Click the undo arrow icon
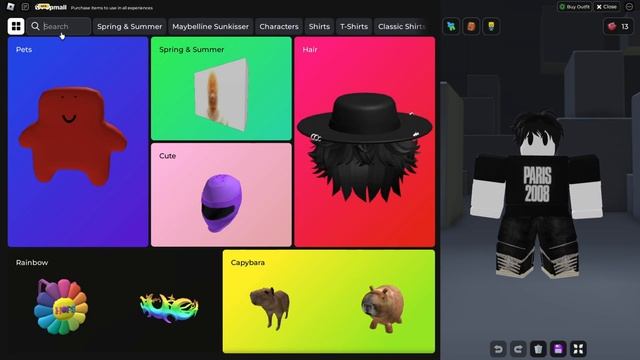640x360 pixels. [498, 349]
